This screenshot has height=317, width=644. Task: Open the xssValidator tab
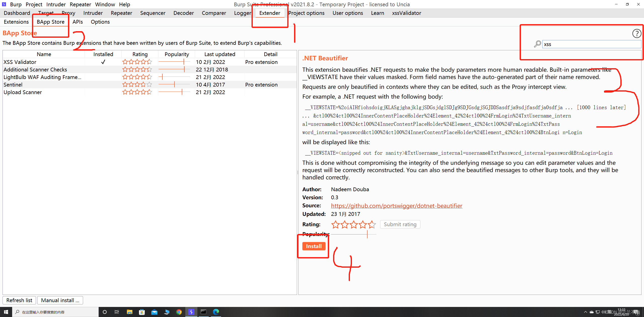click(406, 13)
